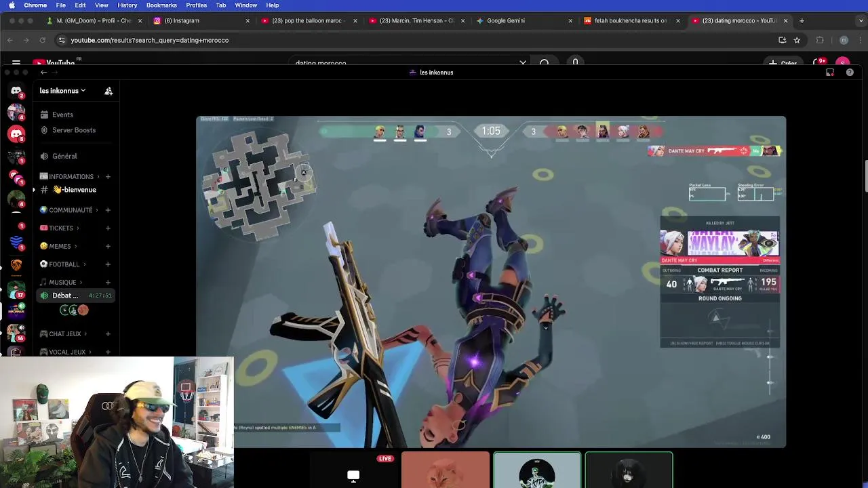
Task: Add channel to CHAT JEUX category
Action: [x=108, y=334]
